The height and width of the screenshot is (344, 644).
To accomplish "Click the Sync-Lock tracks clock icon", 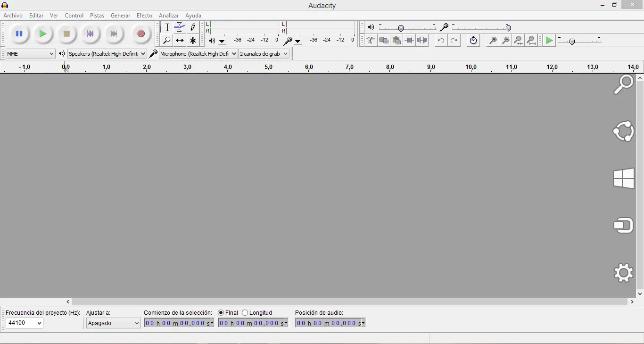I will [473, 41].
